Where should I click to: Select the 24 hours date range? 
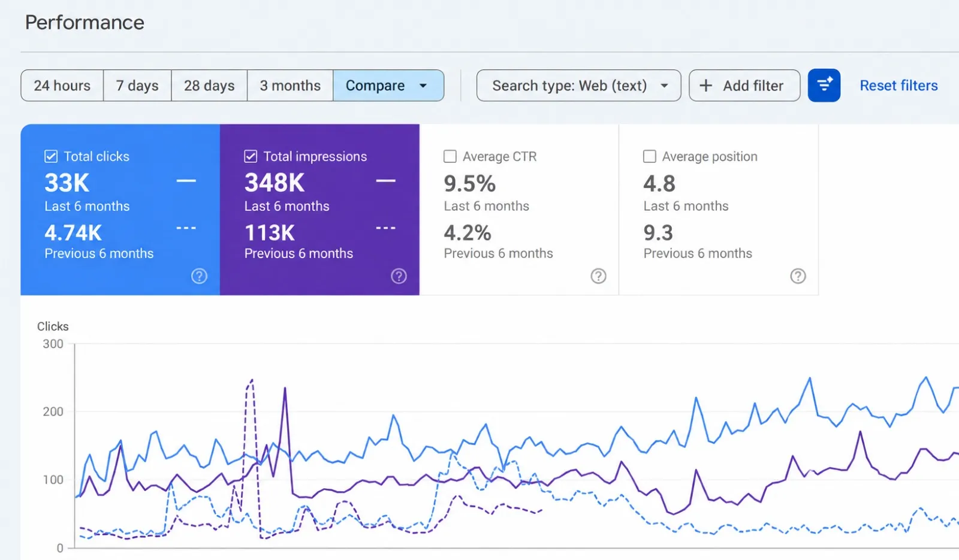tap(62, 86)
